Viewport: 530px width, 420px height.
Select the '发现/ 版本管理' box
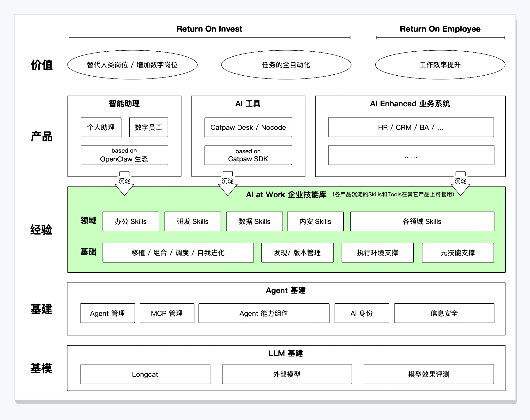(297, 253)
